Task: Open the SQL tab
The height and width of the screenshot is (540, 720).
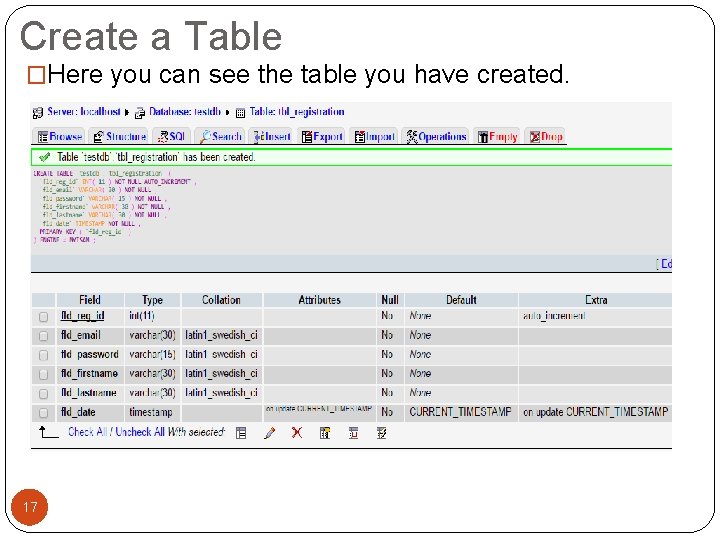Action: (171, 136)
